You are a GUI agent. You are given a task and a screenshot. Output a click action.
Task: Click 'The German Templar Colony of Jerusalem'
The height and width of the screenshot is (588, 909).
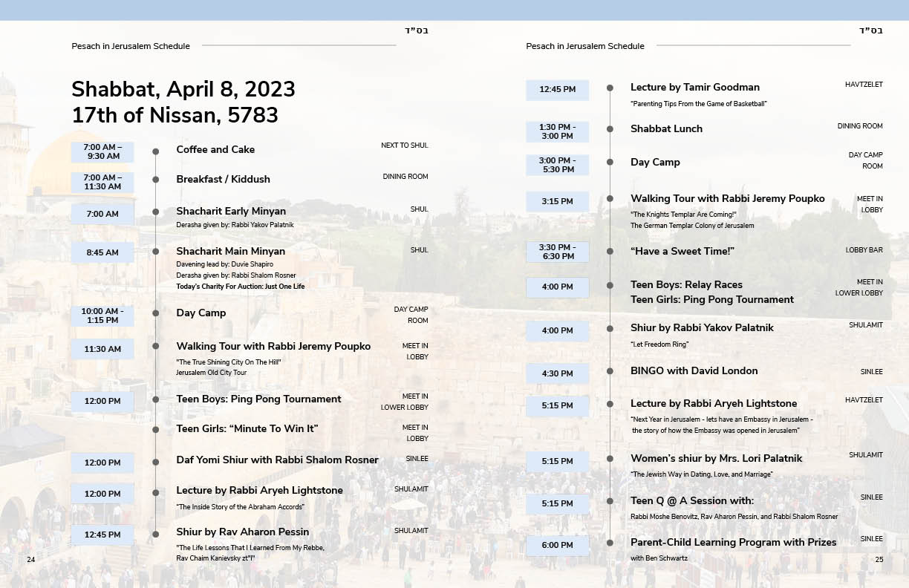[692, 226]
